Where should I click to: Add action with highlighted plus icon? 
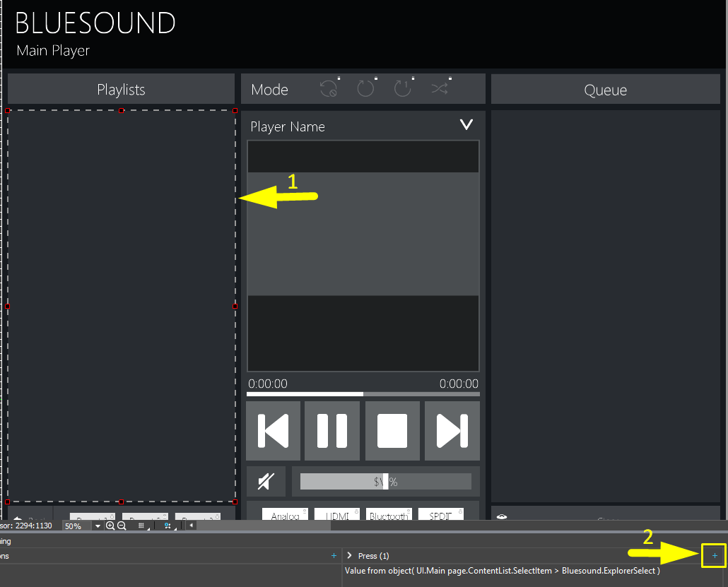(715, 556)
